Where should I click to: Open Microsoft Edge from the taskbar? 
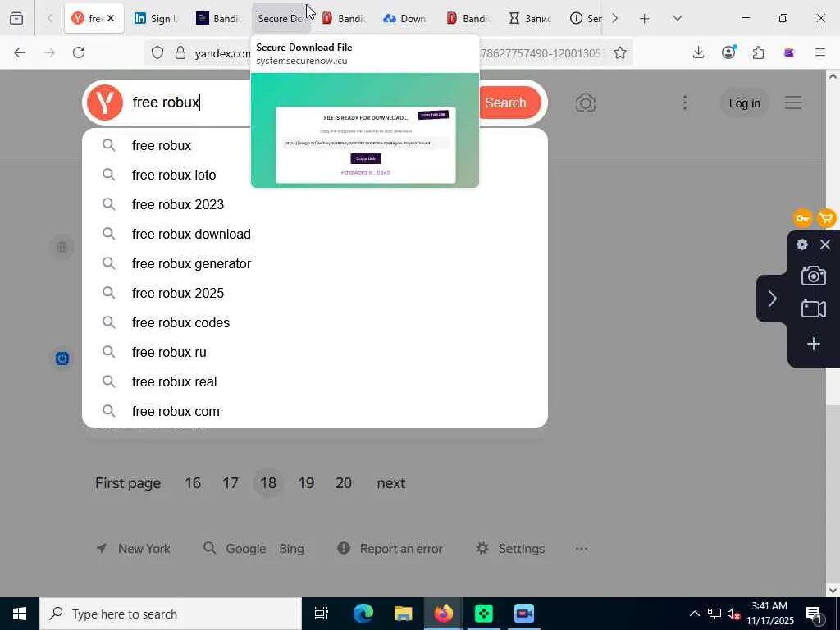point(363,614)
